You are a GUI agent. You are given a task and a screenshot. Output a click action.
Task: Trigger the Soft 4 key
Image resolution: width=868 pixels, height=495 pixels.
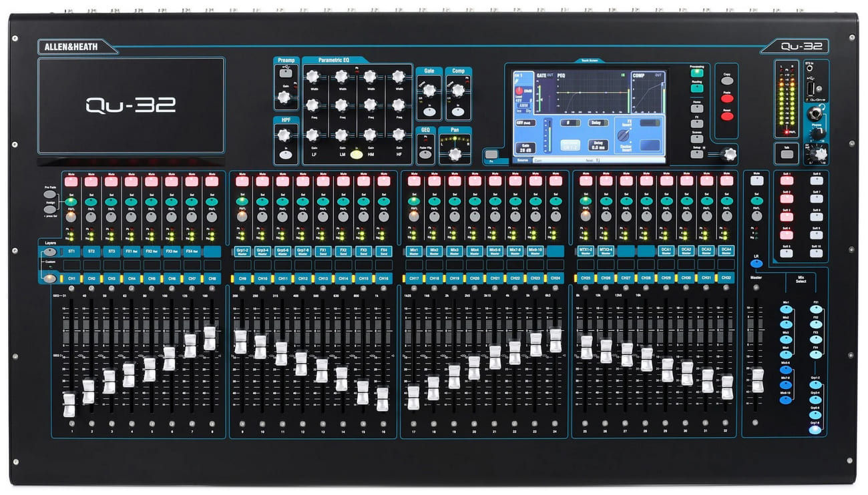787,235
